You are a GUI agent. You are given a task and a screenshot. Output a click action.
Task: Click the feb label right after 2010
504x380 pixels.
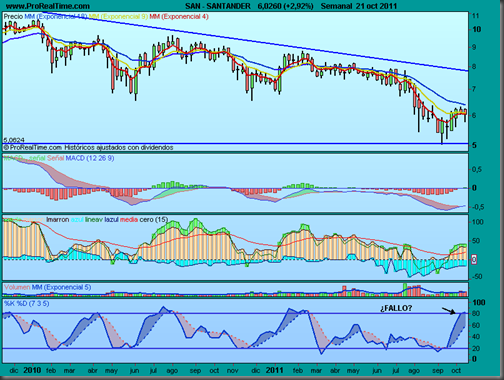point(51,371)
